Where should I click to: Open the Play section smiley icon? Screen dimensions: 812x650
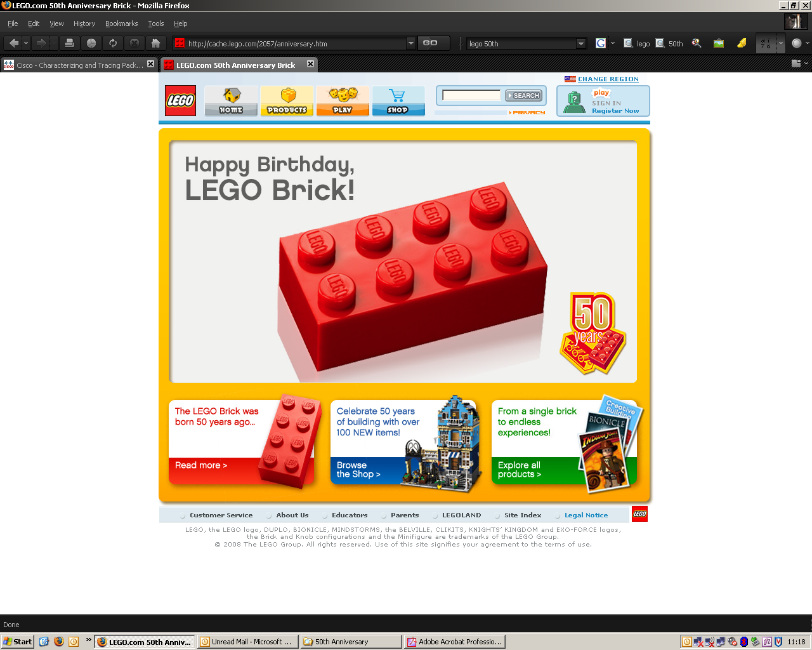point(343,100)
